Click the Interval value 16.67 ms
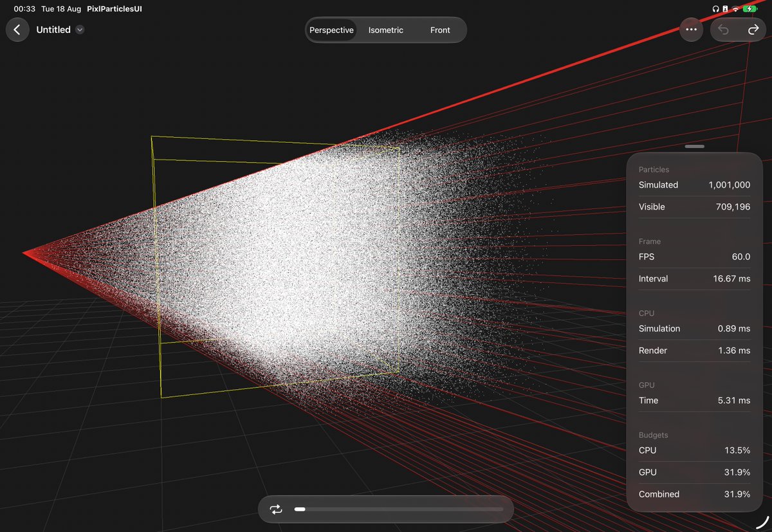This screenshot has width=772, height=532. 731,279
